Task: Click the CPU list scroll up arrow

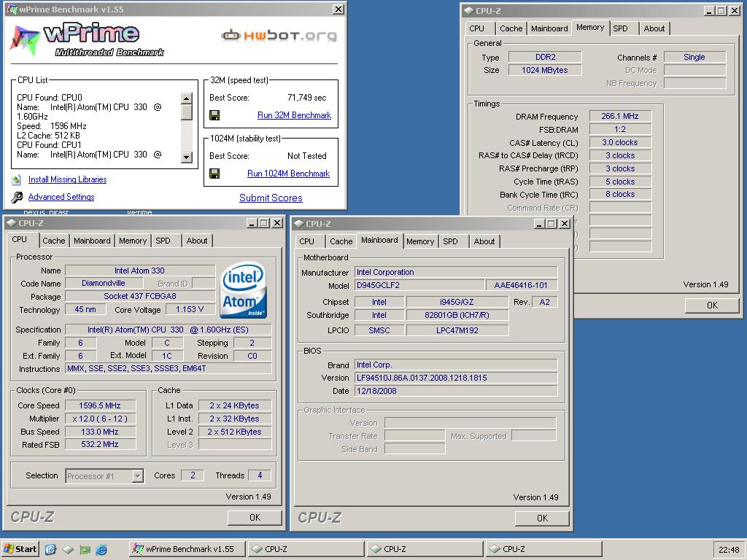Action: [187, 98]
